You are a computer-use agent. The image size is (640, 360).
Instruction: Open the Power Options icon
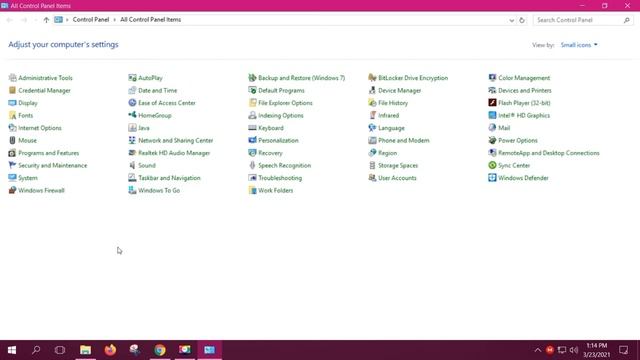click(x=492, y=140)
